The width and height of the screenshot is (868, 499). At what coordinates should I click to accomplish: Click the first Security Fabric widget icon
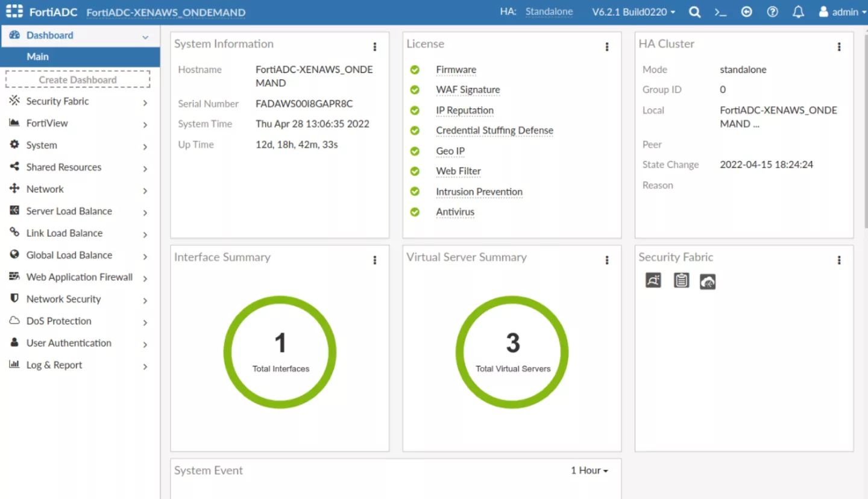653,280
